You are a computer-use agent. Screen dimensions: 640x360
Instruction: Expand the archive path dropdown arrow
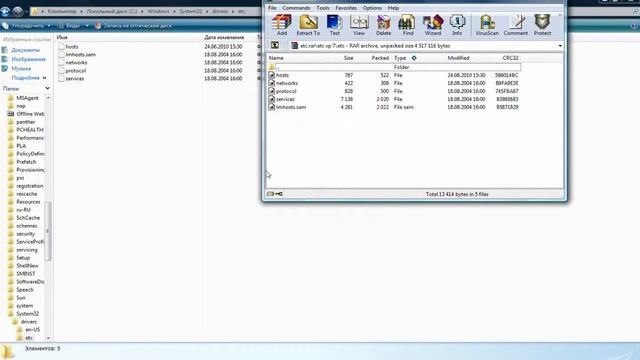(560, 46)
